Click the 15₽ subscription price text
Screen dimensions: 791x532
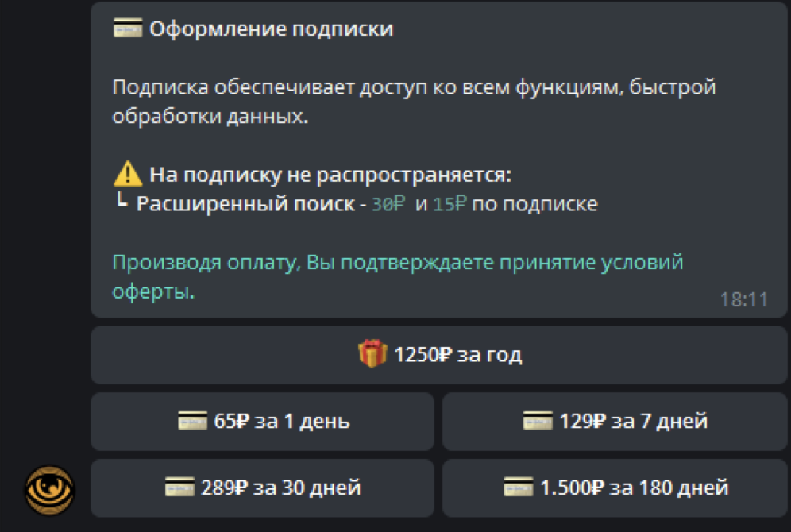[450, 204]
